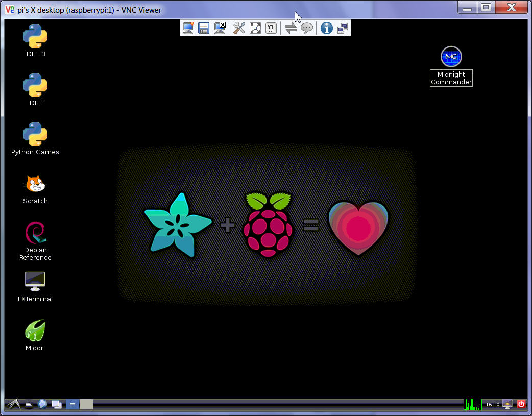The height and width of the screenshot is (416, 532).
Task: Select the LXTerminal desktop shortcut
Action: (x=35, y=281)
